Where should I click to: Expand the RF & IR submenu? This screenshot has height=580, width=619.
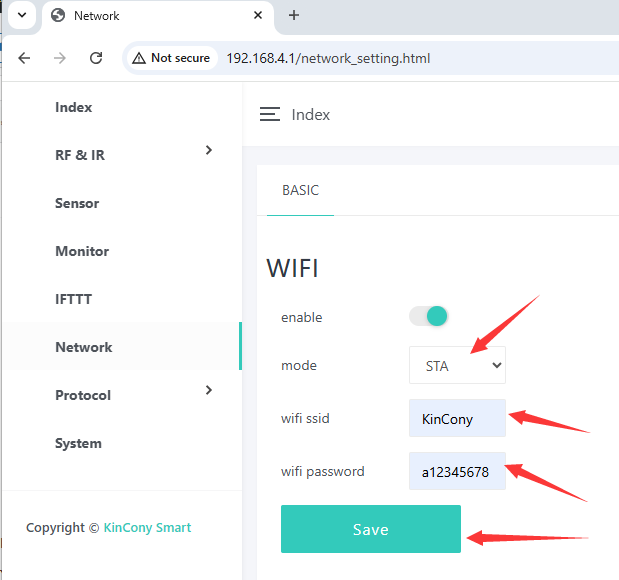[x=208, y=151]
